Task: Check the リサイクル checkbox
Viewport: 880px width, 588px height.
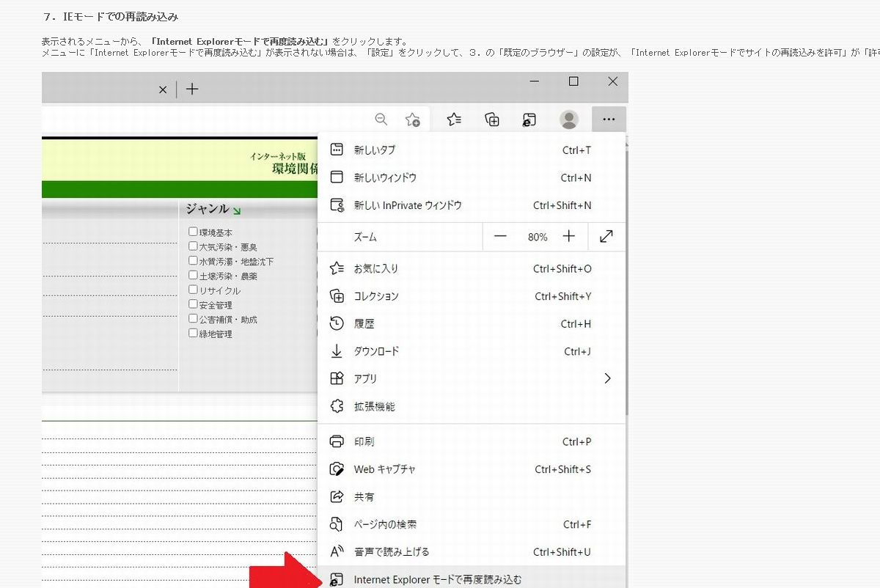Action: [193, 290]
